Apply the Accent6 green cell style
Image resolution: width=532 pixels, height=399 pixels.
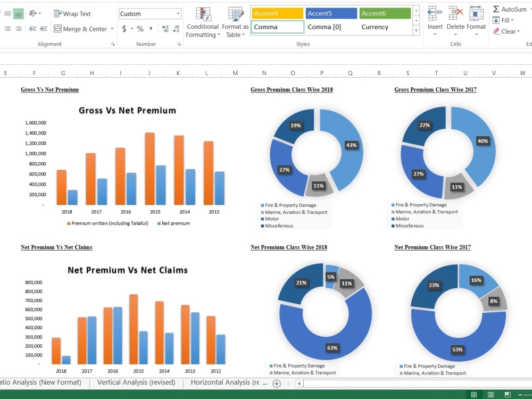tap(385, 13)
